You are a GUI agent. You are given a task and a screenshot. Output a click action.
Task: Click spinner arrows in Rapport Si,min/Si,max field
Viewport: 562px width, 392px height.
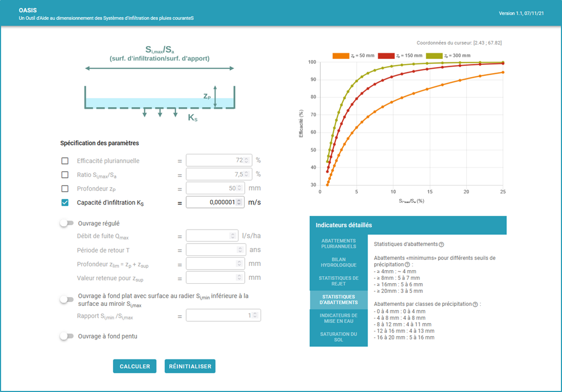click(257, 316)
